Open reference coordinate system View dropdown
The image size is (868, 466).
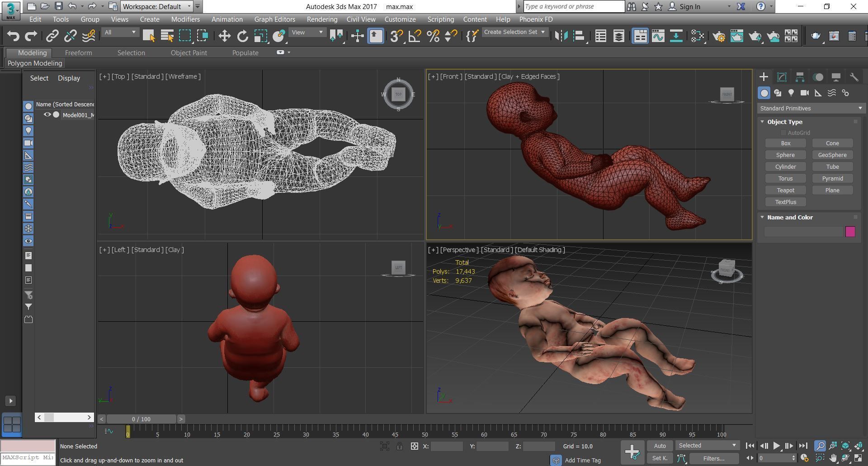click(x=307, y=32)
